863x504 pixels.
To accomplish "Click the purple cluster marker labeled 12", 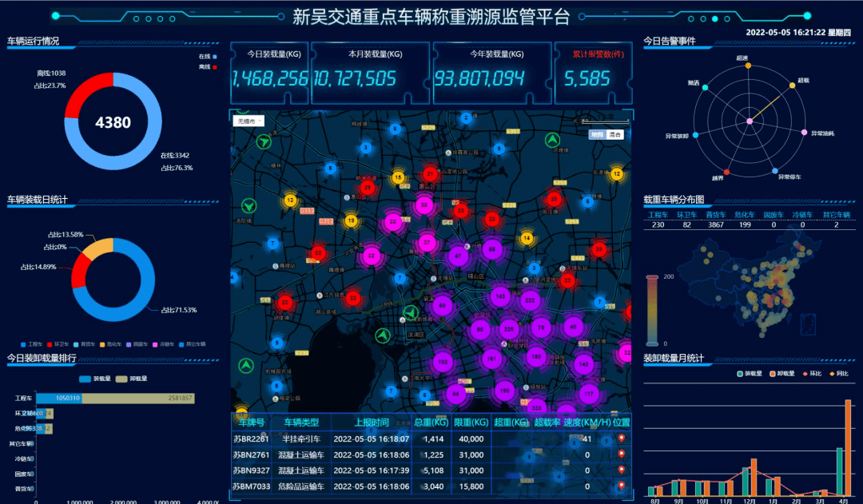I will click(616, 173).
